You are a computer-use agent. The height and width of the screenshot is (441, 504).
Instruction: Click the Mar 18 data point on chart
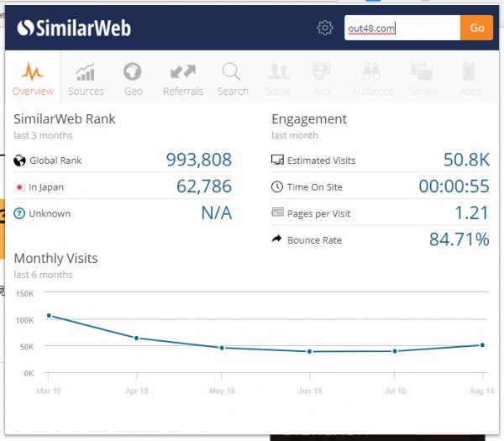[x=49, y=315]
